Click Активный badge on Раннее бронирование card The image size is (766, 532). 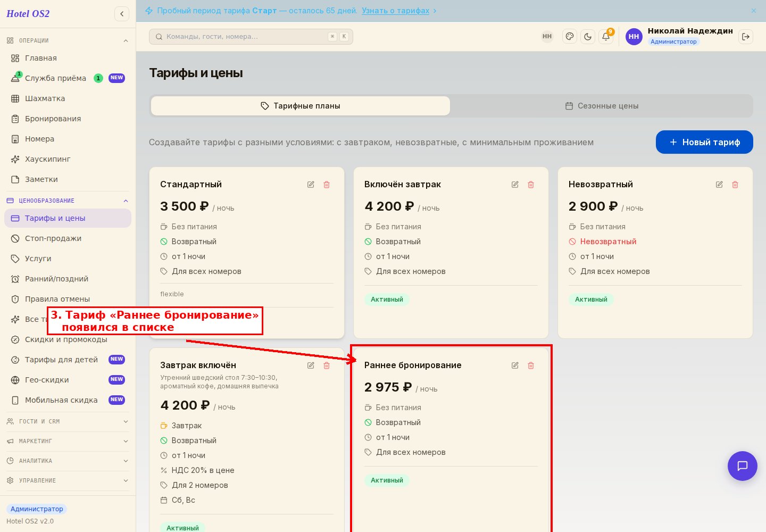coord(387,480)
